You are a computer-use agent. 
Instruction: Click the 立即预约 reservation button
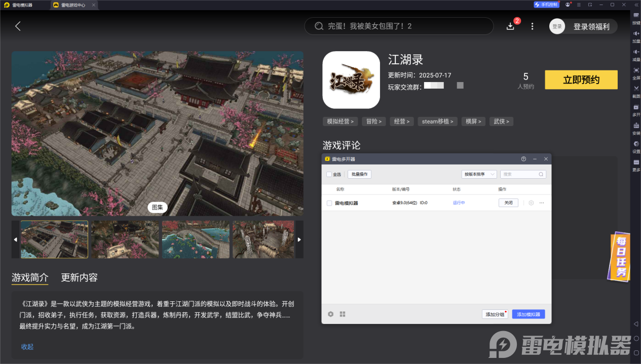[581, 79]
